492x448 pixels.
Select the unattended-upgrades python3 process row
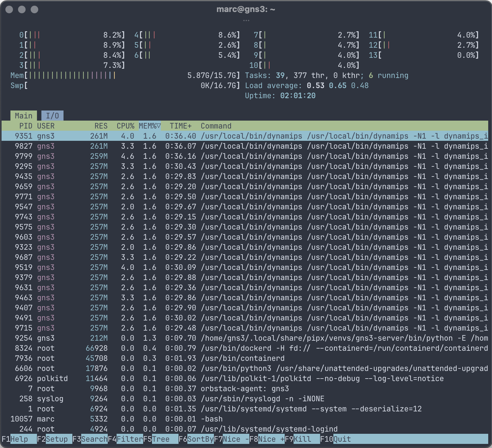pyautogui.click(x=245, y=368)
